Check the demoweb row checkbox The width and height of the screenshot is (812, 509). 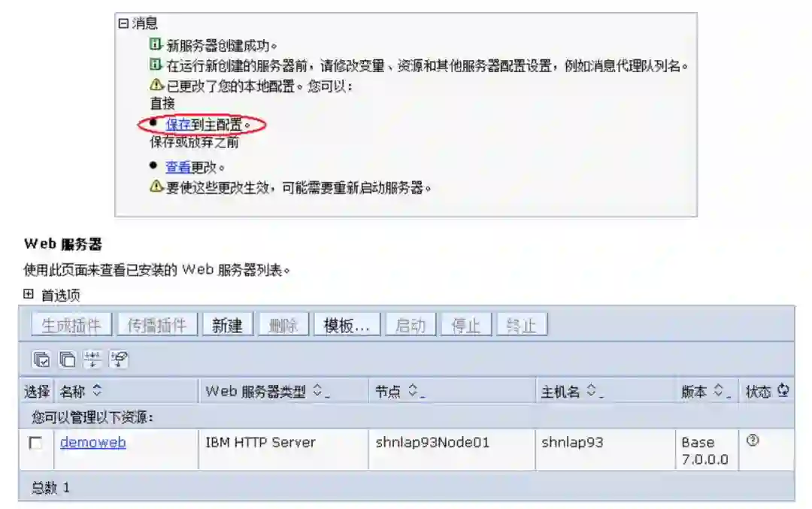tap(35, 444)
